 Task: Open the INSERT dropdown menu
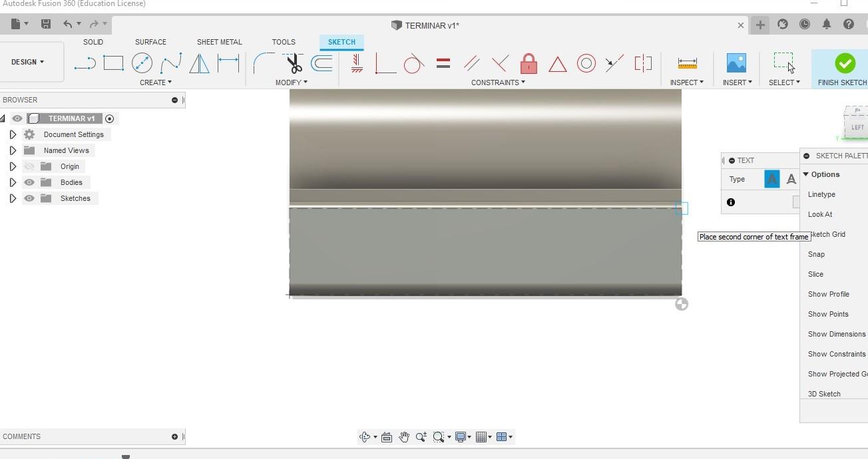[x=738, y=82]
